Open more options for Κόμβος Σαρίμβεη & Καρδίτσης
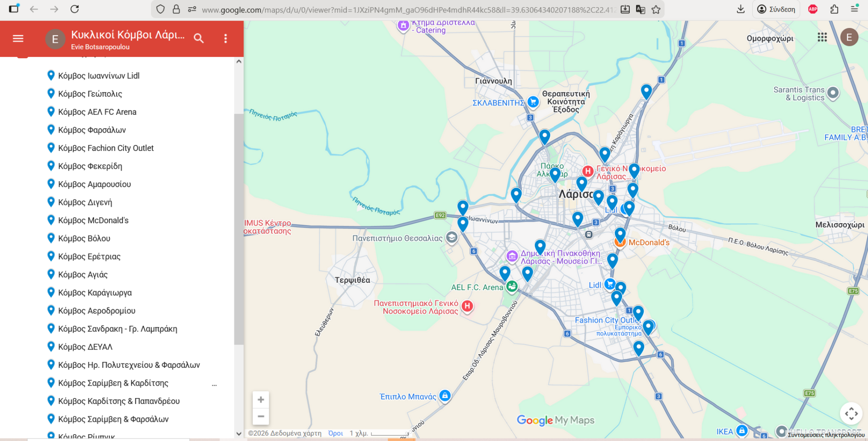 click(214, 384)
